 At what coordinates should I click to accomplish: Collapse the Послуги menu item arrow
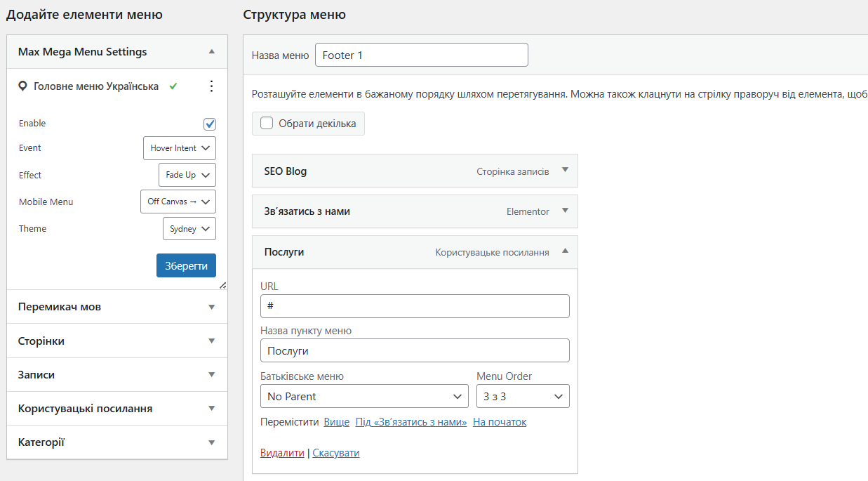[x=565, y=251]
